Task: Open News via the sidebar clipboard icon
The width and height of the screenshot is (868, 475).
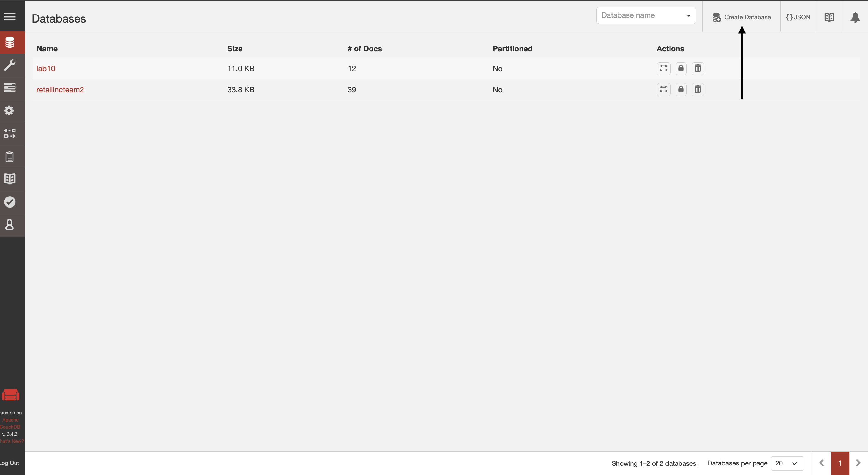Action: pos(10,156)
